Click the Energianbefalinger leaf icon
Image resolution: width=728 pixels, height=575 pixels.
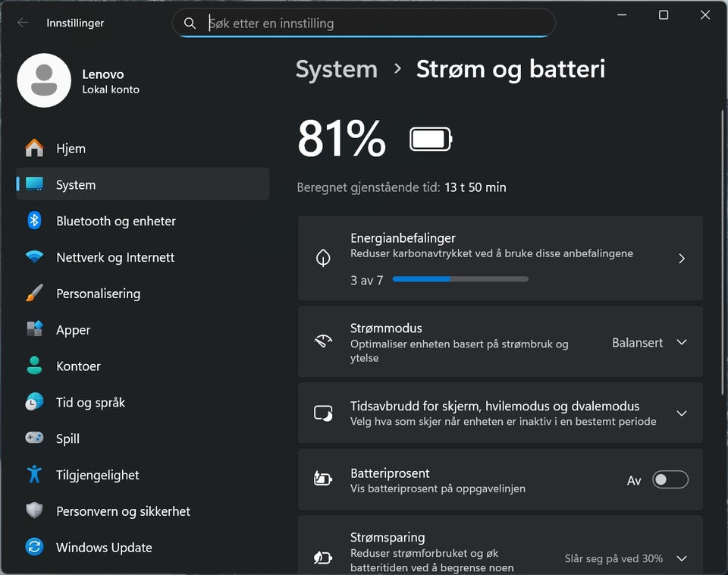323,258
